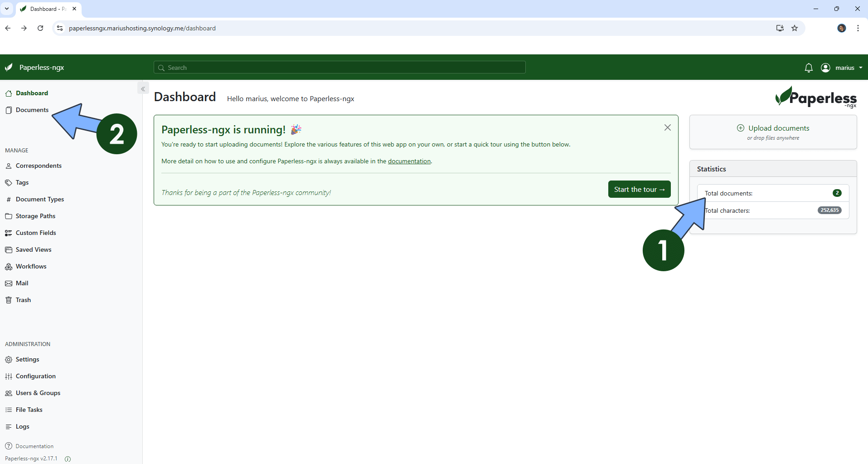Select the Dashboard browser tab
The width and height of the screenshot is (868, 464).
(x=48, y=9)
